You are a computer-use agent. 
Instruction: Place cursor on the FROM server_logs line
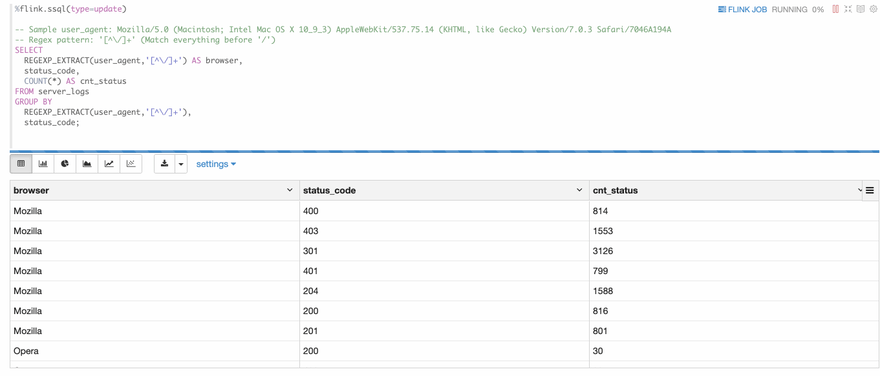[52, 91]
